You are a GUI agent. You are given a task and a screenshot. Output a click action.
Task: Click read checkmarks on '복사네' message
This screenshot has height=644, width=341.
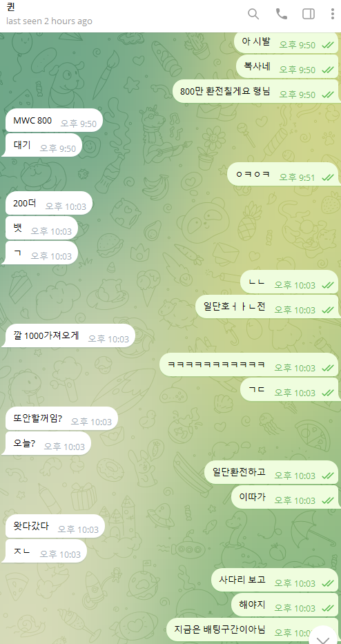pos(327,70)
